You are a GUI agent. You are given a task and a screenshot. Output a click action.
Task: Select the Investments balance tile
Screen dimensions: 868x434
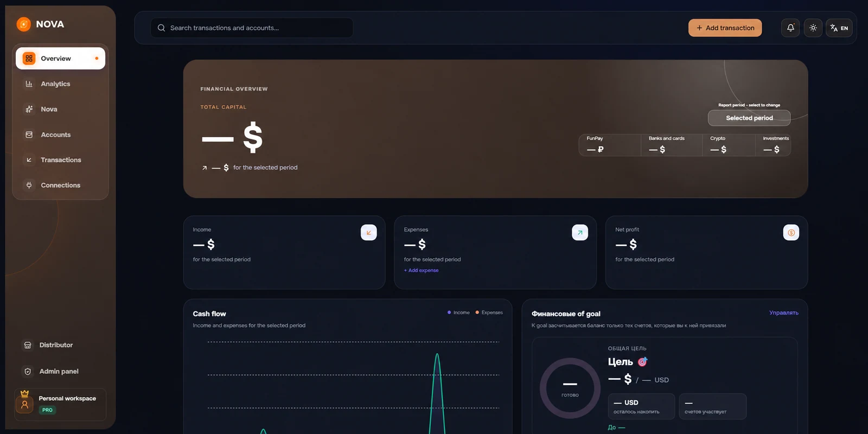click(774, 145)
